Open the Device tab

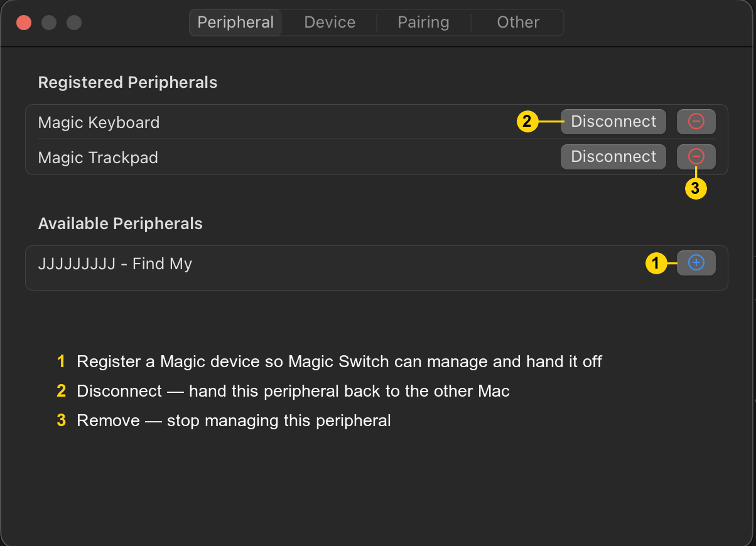(x=330, y=23)
